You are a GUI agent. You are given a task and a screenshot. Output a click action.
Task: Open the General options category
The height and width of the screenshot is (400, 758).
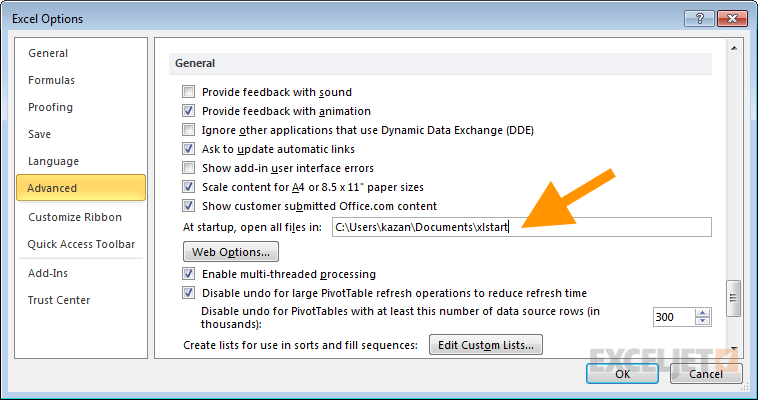coord(48,53)
